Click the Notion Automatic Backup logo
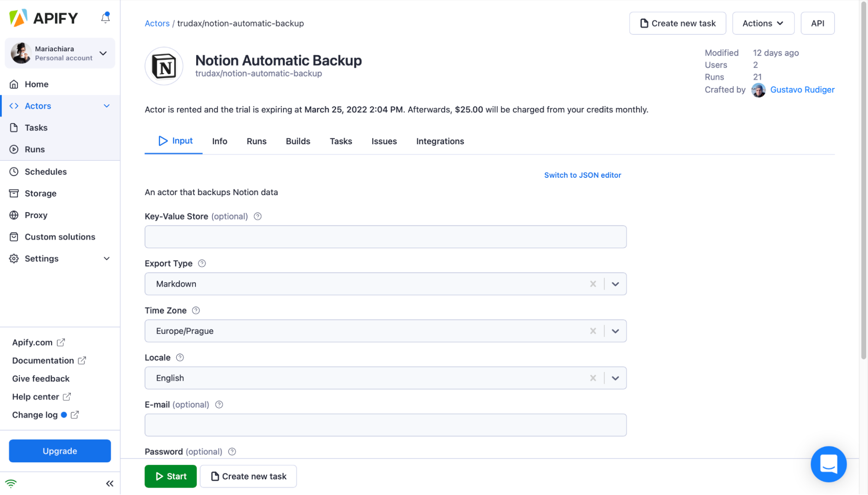The width and height of the screenshot is (868, 495). pos(164,66)
